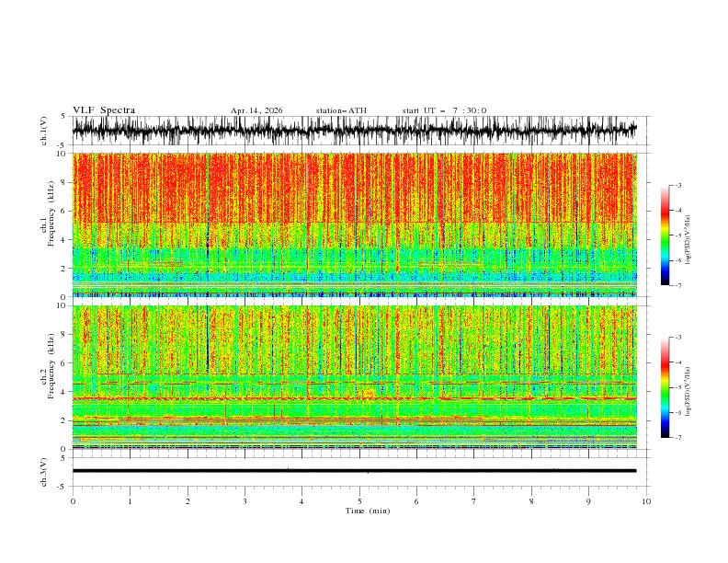
Task: Click the "1" tick on the time axis
Action: (x=130, y=501)
